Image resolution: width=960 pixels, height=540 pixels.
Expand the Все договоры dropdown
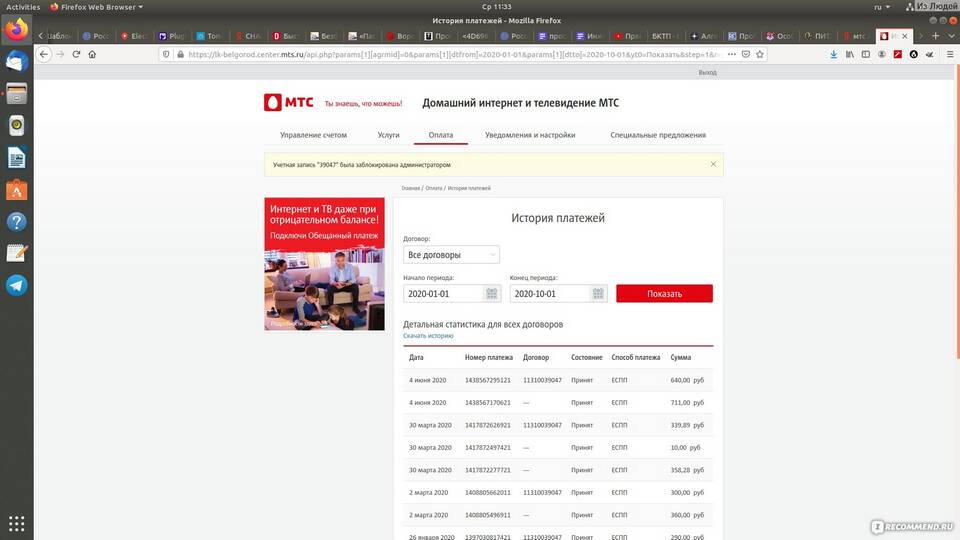click(451, 255)
